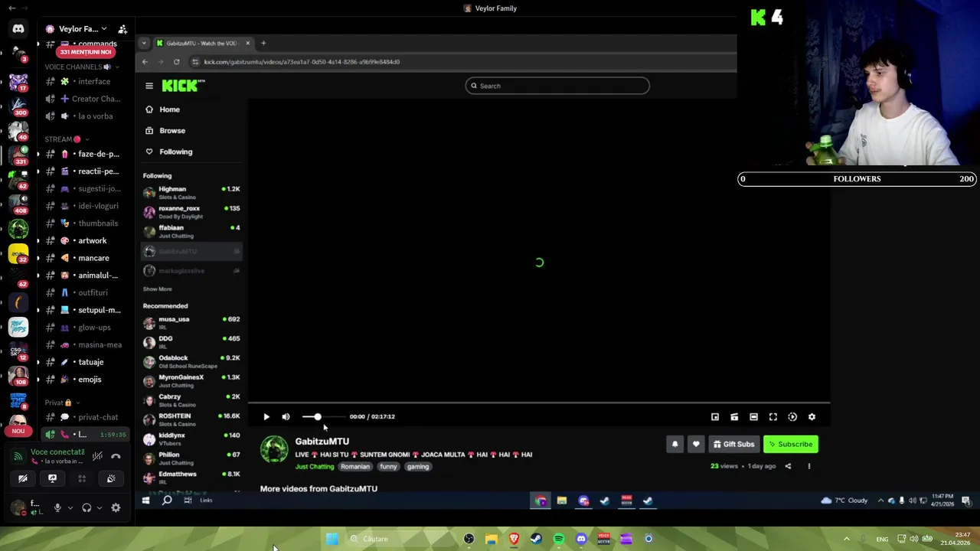Screen dimensions: 980x551
Task: Select the GabitzuMTU VOD browser tab
Action: point(202,43)
